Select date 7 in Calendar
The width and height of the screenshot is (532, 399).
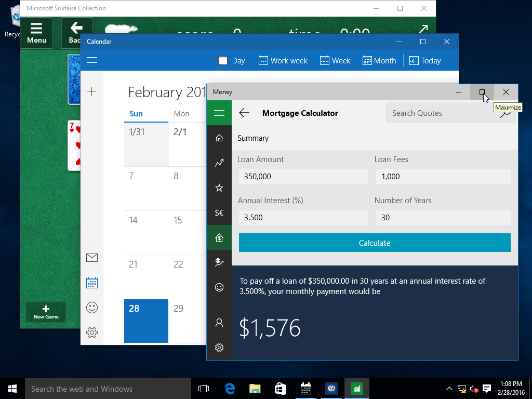[146, 189]
